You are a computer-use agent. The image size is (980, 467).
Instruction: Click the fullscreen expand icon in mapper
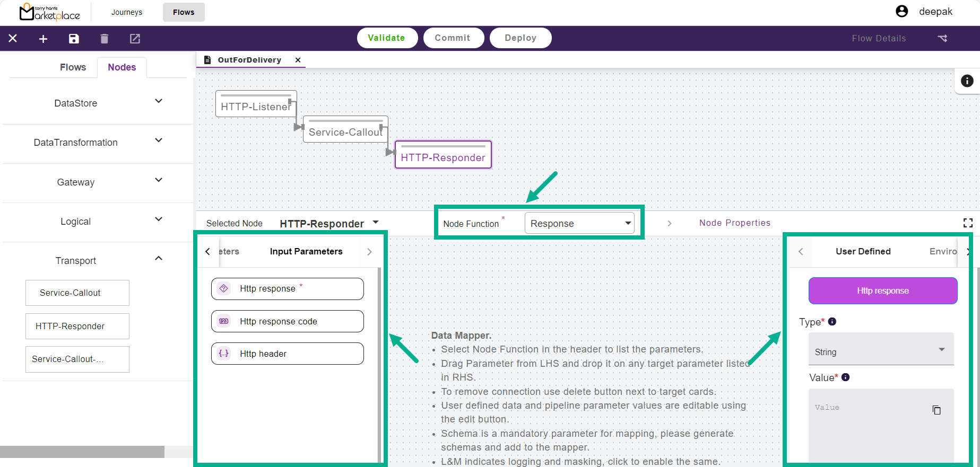coord(968,223)
